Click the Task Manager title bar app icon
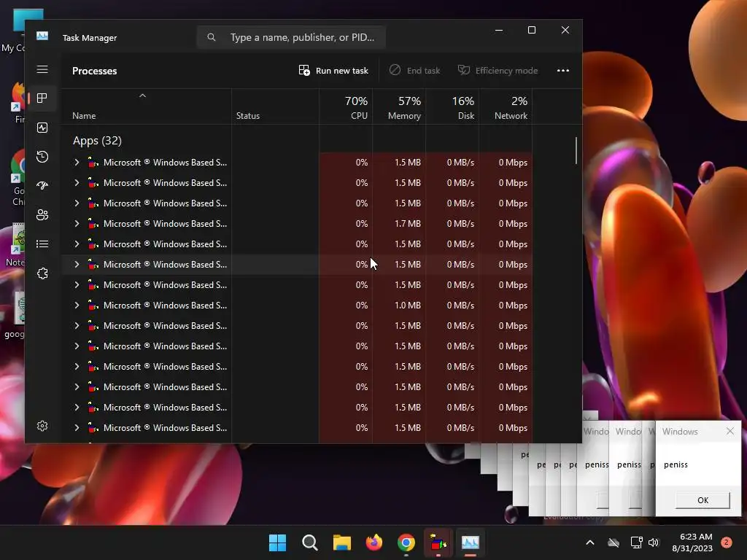 (42, 36)
